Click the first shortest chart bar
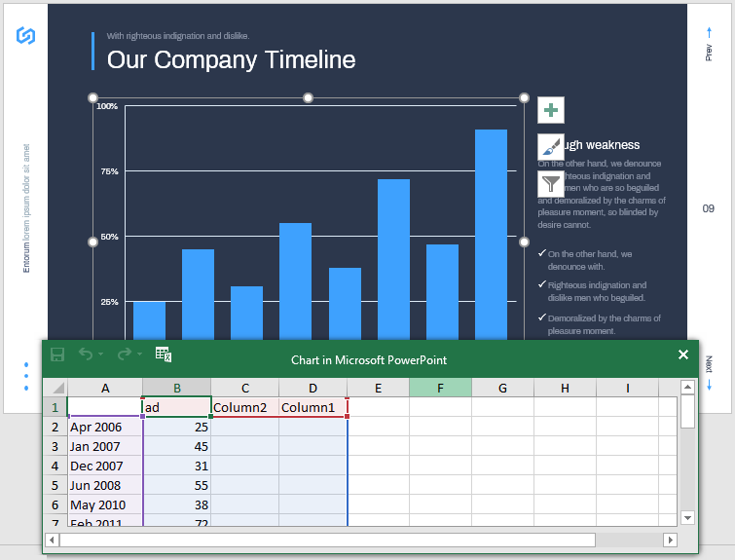 [149, 320]
